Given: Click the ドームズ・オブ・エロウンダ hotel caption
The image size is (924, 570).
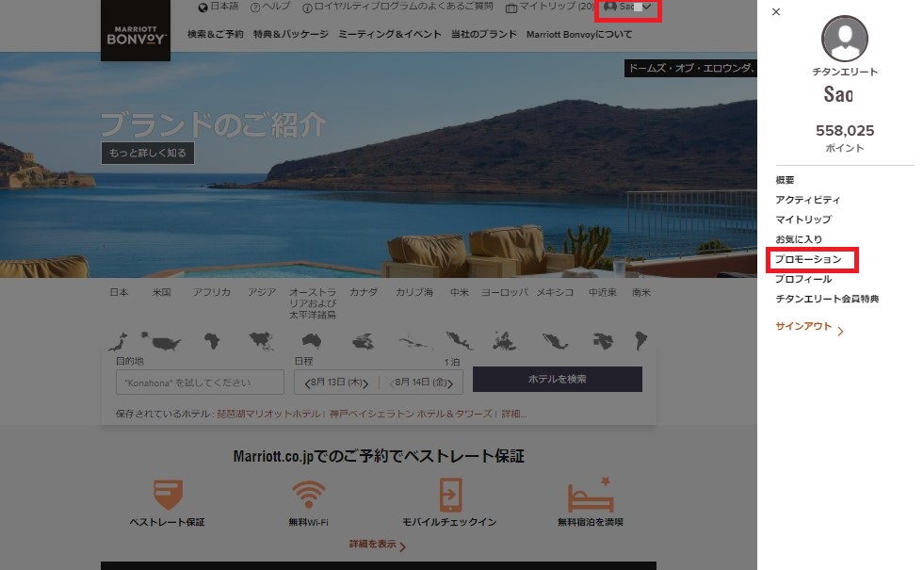Looking at the screenshot, I should point(690,69).
